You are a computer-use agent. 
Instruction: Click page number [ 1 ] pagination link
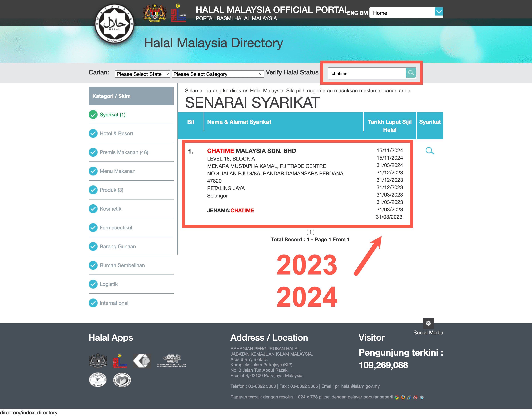tap(310, 232)
